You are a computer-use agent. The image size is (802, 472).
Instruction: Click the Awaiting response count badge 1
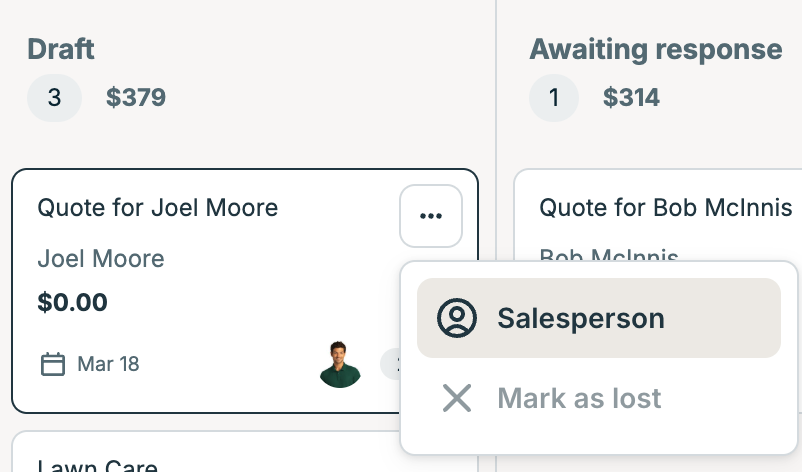pos(554,98)
